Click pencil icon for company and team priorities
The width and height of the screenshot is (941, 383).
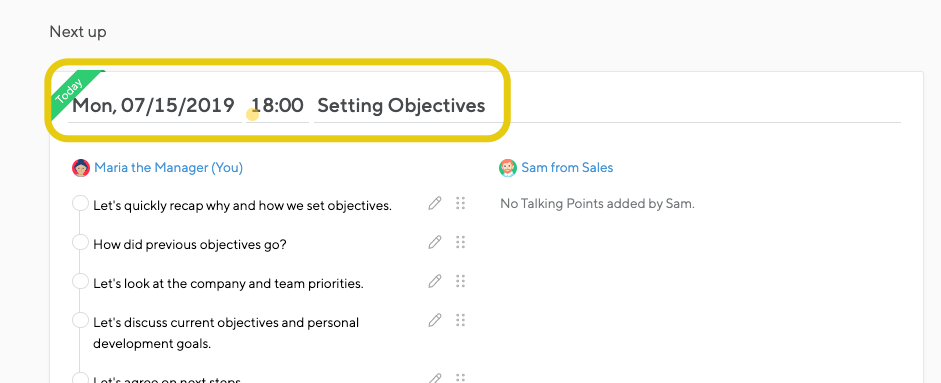434,282
